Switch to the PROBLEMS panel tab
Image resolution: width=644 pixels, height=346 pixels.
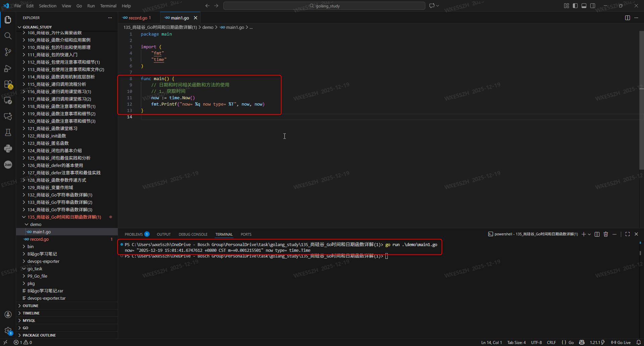[x=137, y=234]
